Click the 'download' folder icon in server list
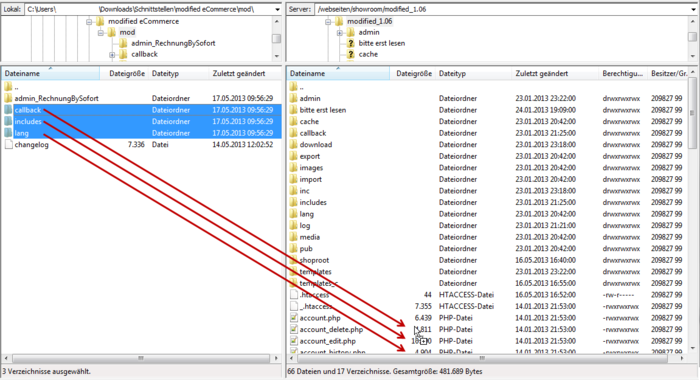Screen dimensions: 700x380 tap(293, 145)
